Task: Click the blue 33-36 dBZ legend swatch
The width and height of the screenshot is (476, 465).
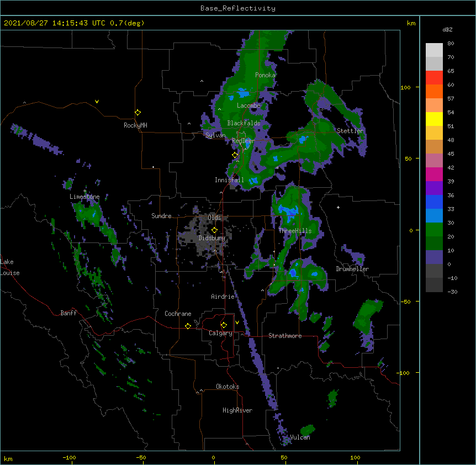Action: pyautogui.click(x=434, y=202)
